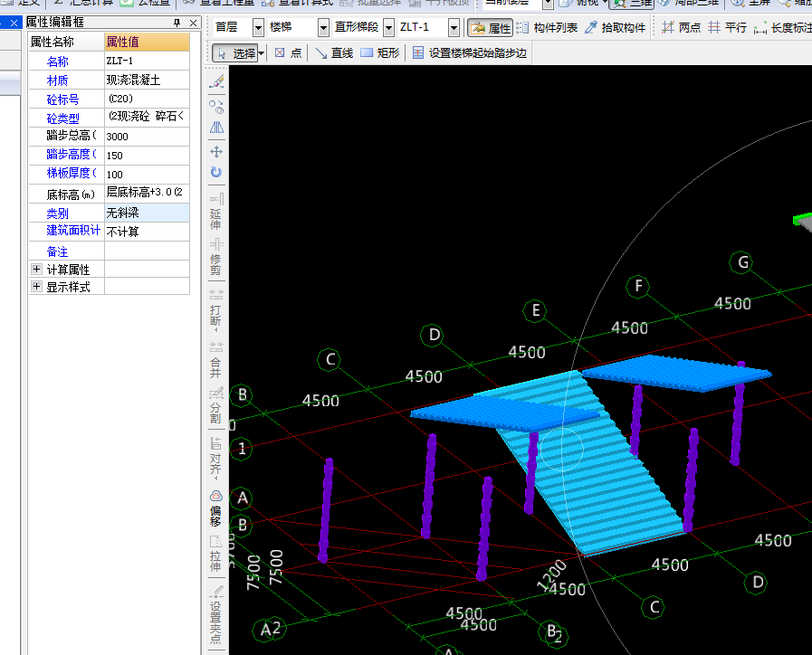Pin the 属性编辑框 panel

[177, 22]
